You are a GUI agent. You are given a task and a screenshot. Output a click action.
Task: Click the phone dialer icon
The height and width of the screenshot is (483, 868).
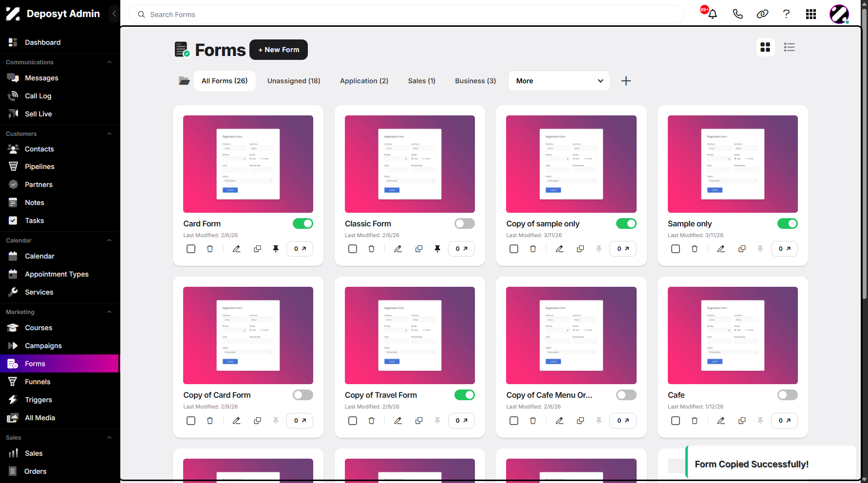click(x=737, y=14)
